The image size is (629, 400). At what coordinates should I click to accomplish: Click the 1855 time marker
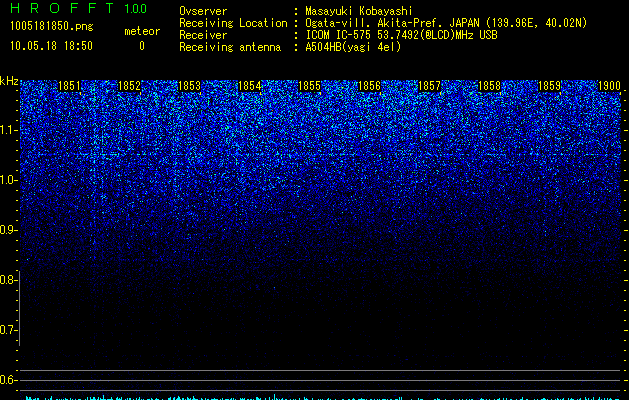310,86
